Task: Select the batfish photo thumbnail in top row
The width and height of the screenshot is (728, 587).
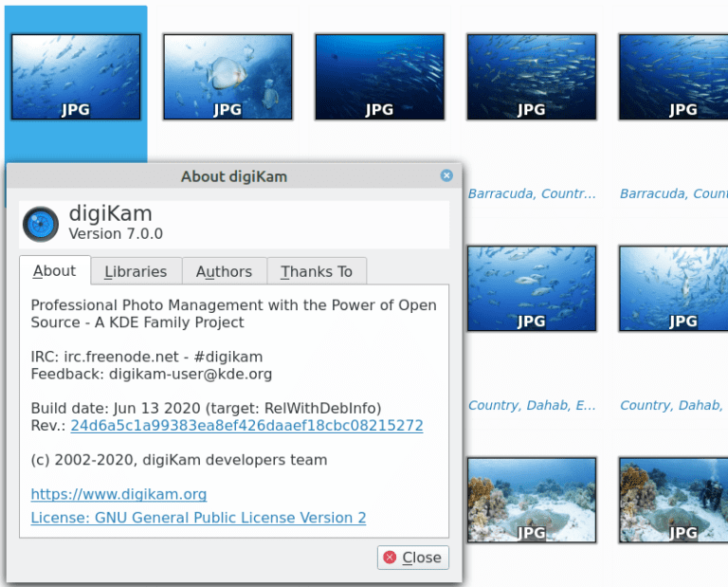Action: (x=227, y=77)
